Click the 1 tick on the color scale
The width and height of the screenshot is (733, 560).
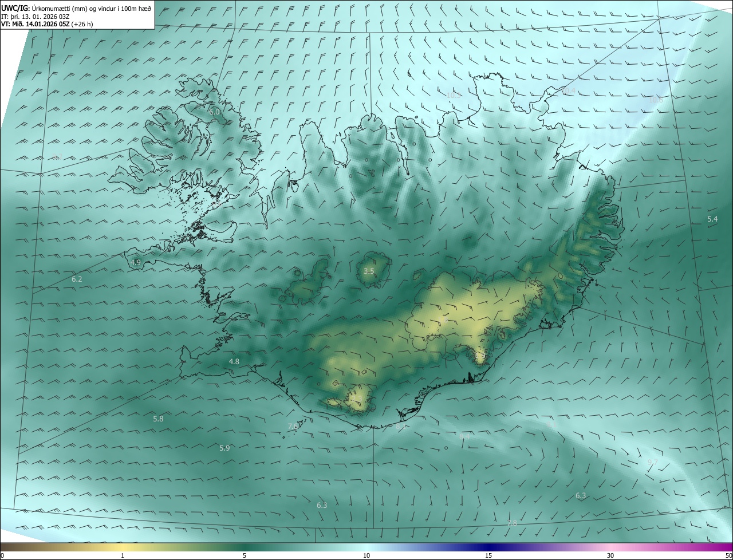(x=123, y=555)
